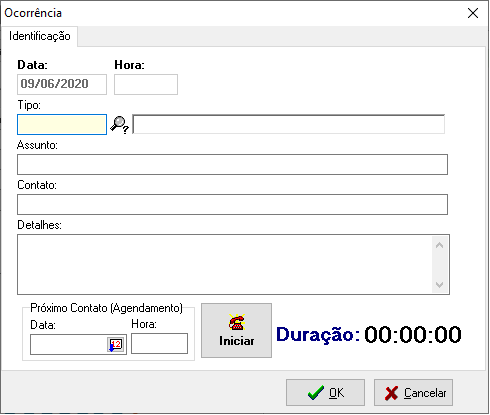Focus the yellow Tipo code field
Image resolution: width=490 pixels, height=415 pixels.
[x=62, y=125]
